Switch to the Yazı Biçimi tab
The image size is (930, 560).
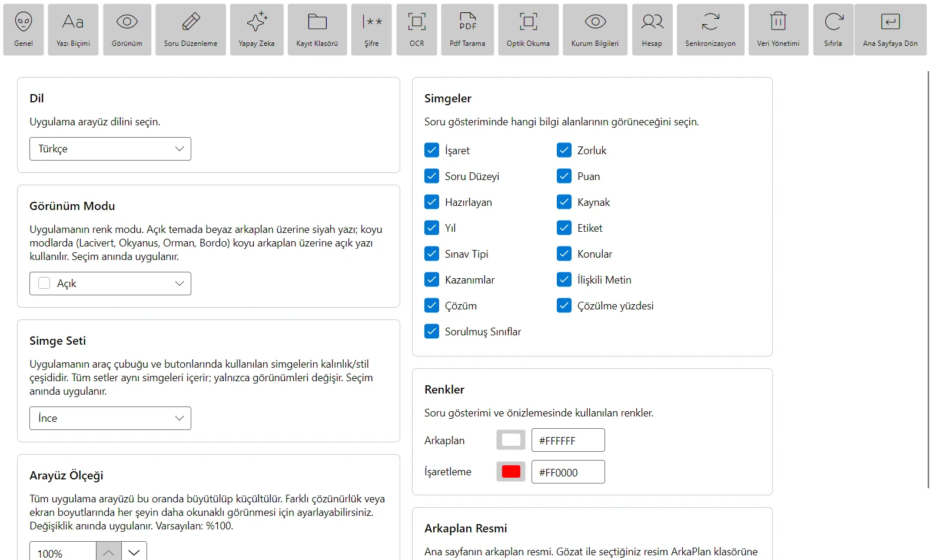[x=73, y=29]
